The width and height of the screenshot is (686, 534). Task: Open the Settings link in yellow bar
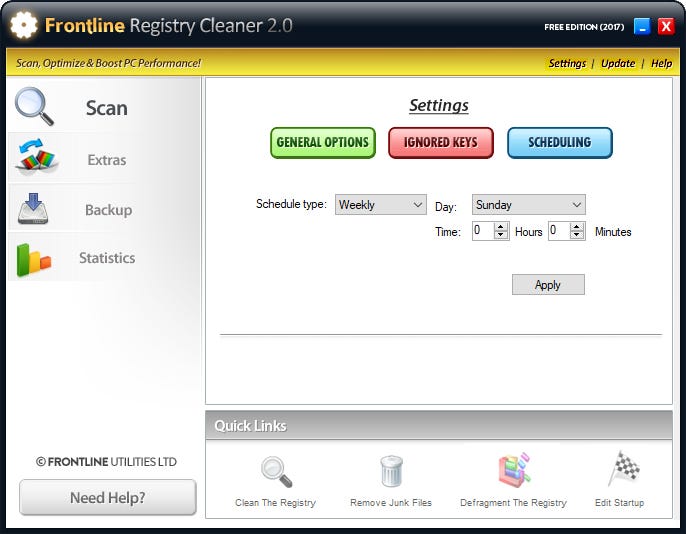[567, 63]
